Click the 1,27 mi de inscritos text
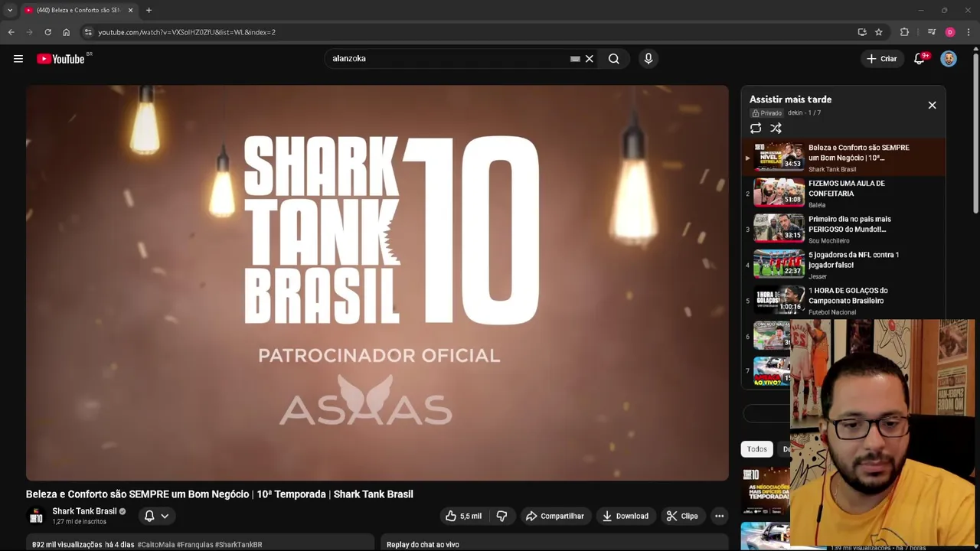 [x=79, y=522]
